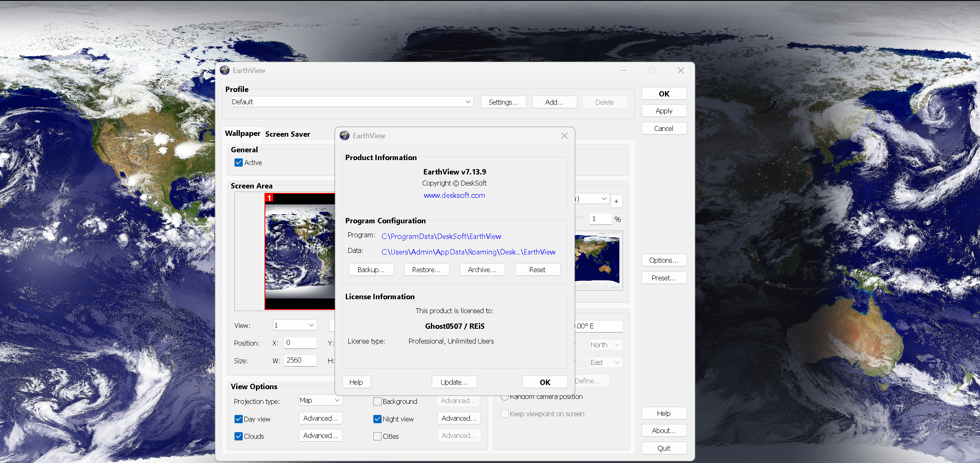Viewport: 980px width, 463px height.
Task: Enable the Background checkbox
Action: click(x=377, y=401)
